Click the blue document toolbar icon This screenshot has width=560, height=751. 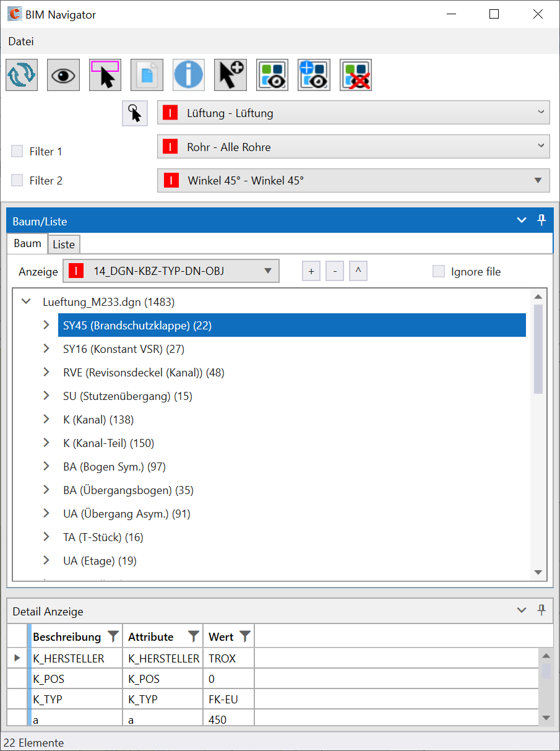pyautogui.click(x=147, y=75)
